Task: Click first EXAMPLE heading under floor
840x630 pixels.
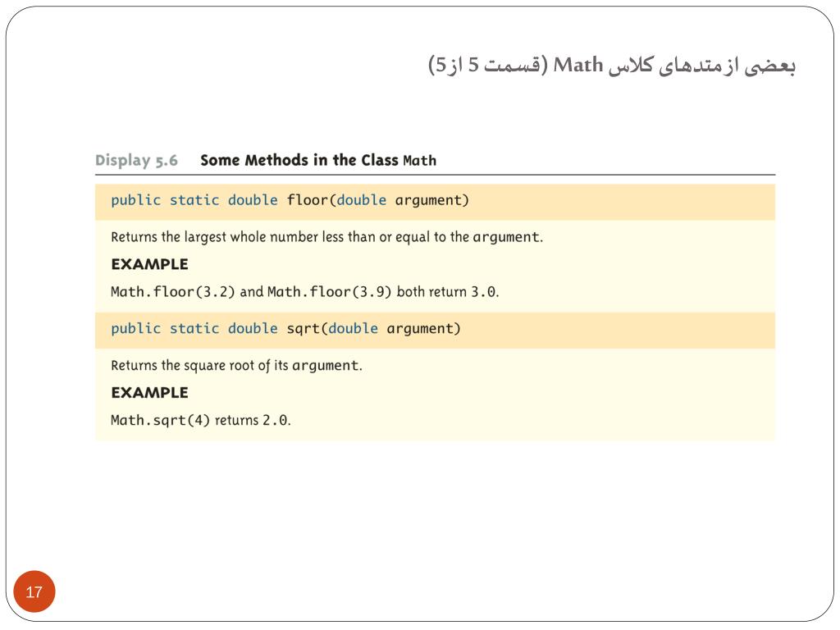Action: (149, 264)
